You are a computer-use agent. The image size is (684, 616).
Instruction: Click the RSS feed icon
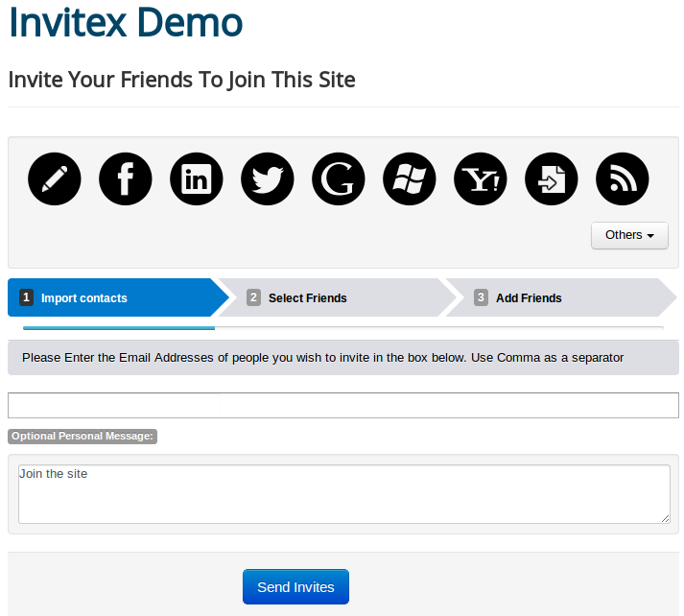623,178
